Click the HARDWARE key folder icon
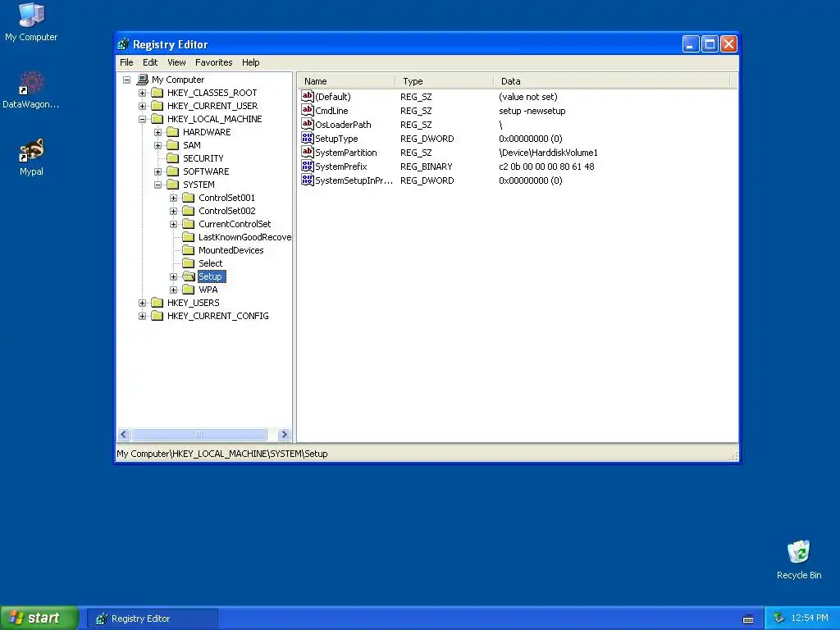 pos(172,132)
